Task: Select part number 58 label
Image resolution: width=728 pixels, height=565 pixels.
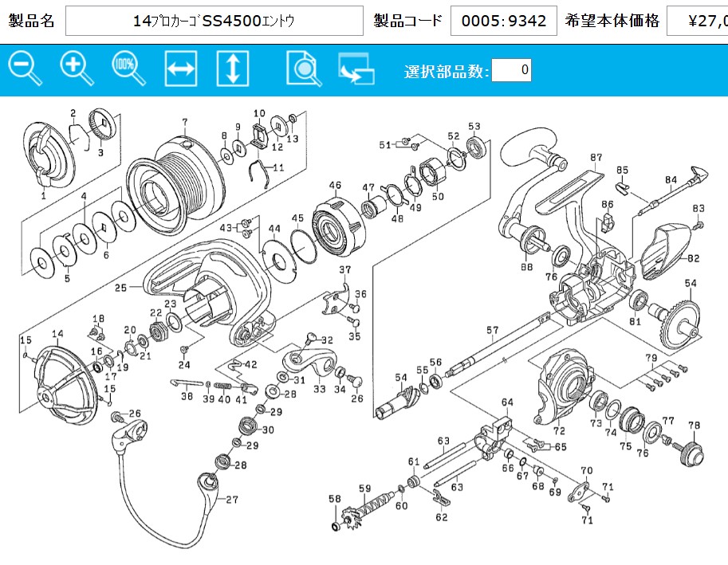Action: [x=335, y=499]
